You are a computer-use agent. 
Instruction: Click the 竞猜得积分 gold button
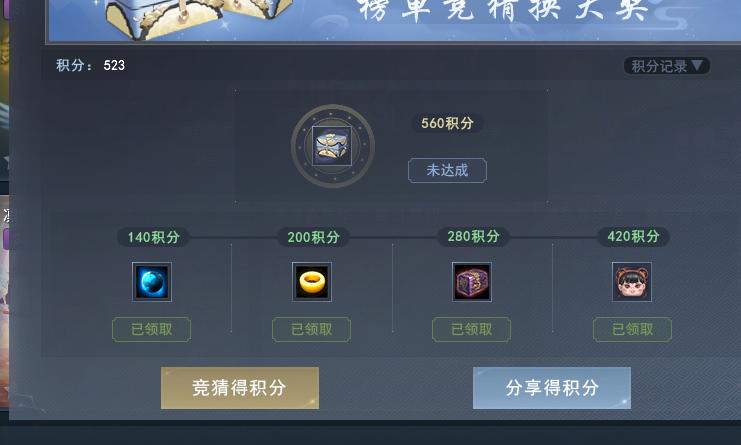[x=240, y=388]
